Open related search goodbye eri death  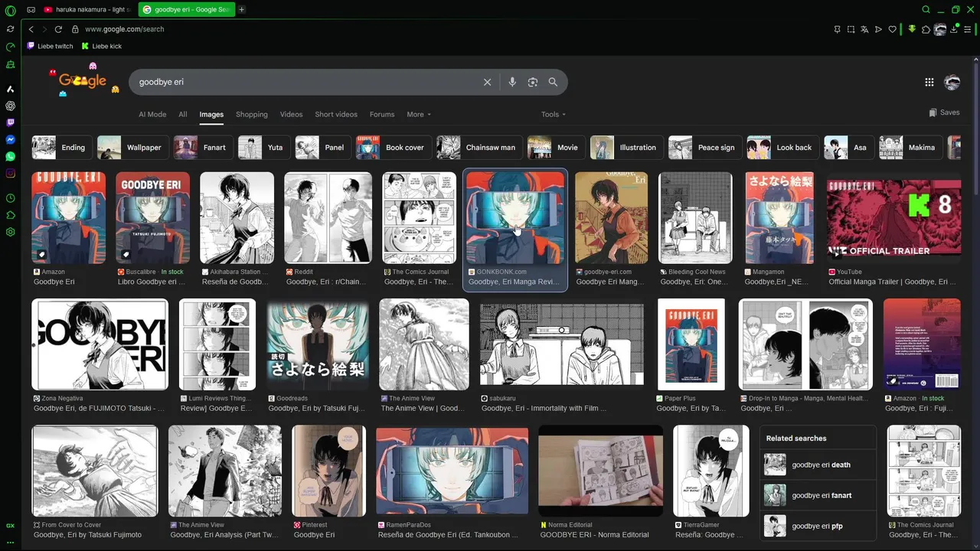coord(818,465)
